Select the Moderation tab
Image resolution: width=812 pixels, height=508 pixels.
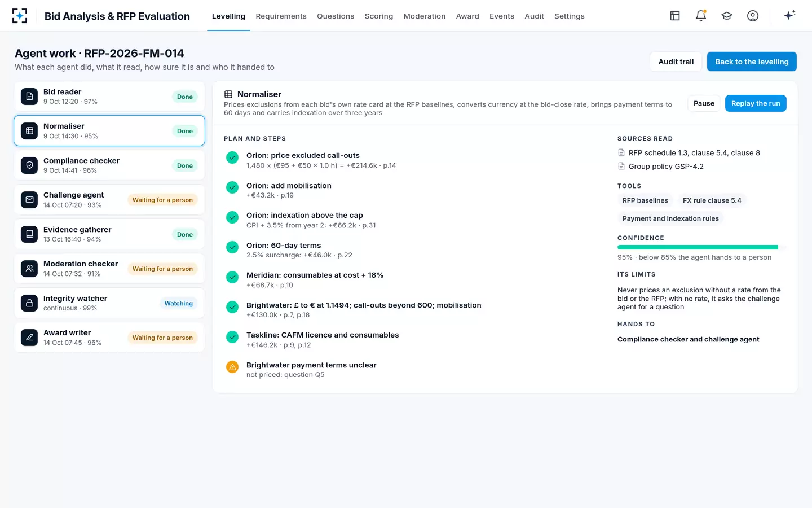(424, 16)
